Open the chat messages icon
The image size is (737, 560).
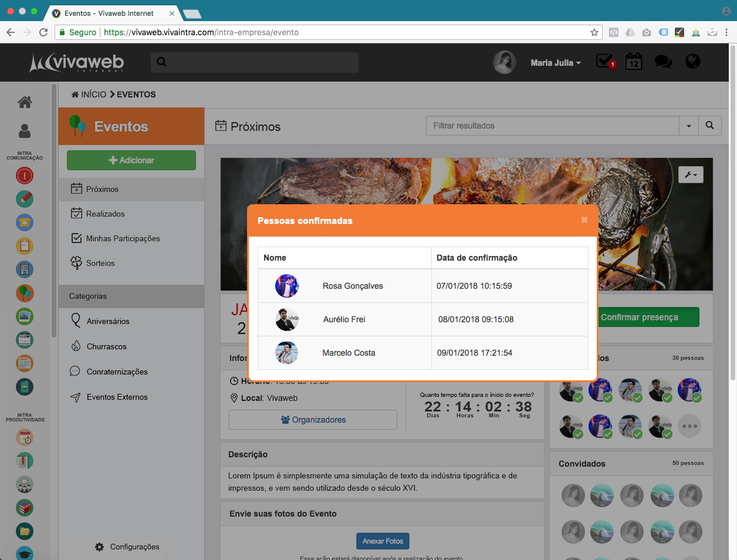click(x=663, y=61)
